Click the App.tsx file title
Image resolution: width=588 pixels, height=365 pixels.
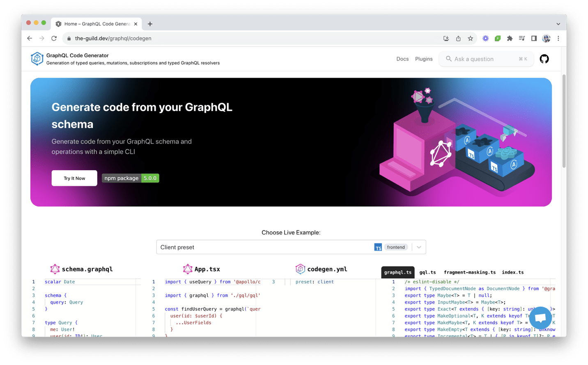click(x=207, y=269)
